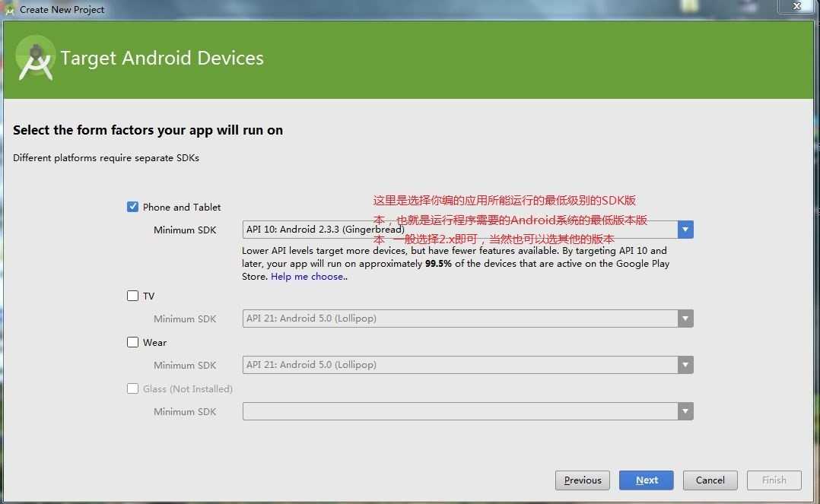The width and height of the screenshot is (820, 504).
Task: Click 'Select the form factors' heading
Action: [x=148, y=130]
